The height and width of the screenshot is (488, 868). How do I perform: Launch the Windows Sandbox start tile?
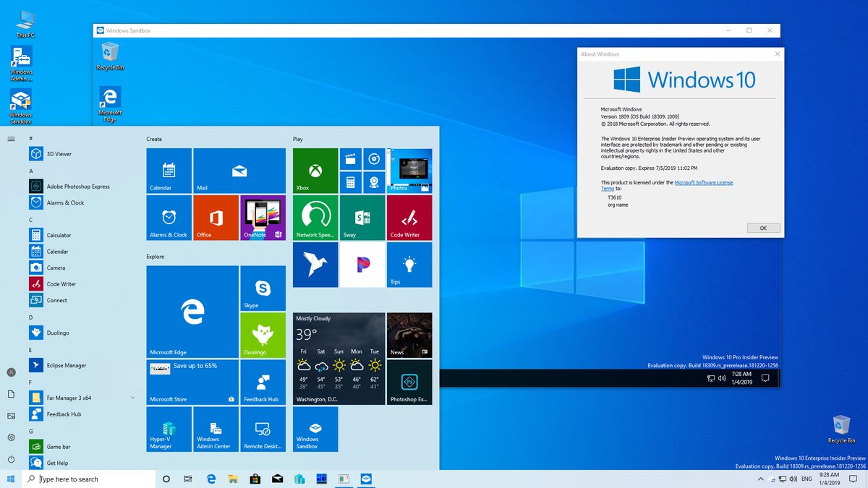(x=315, y=429)
